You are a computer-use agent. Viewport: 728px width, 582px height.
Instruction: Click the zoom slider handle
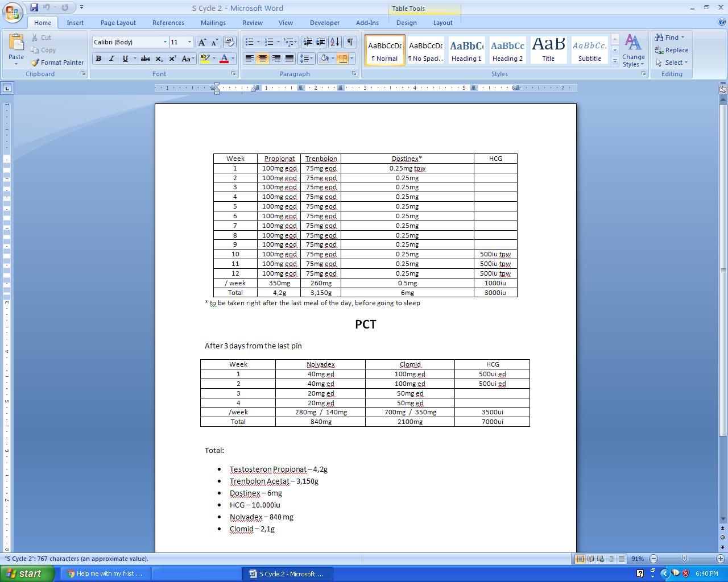tap(684, 559)
